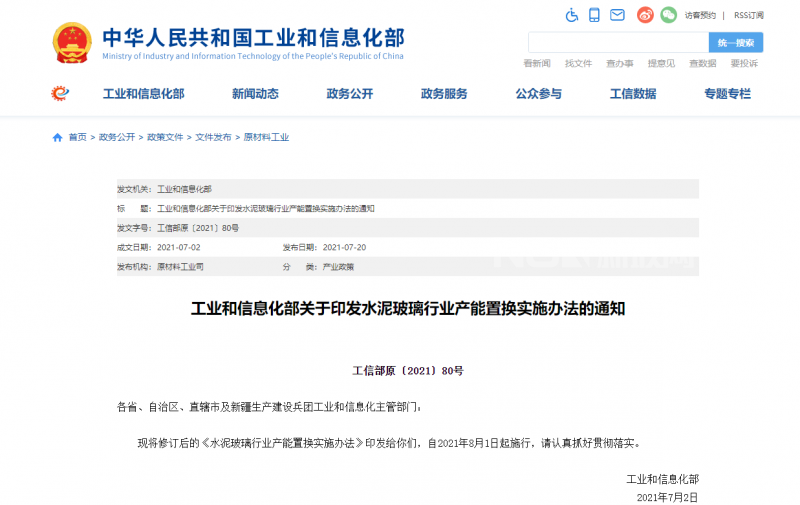Click the email envelope icon
The width and height of the screenshot is (800, 505).
coord(617,15)
